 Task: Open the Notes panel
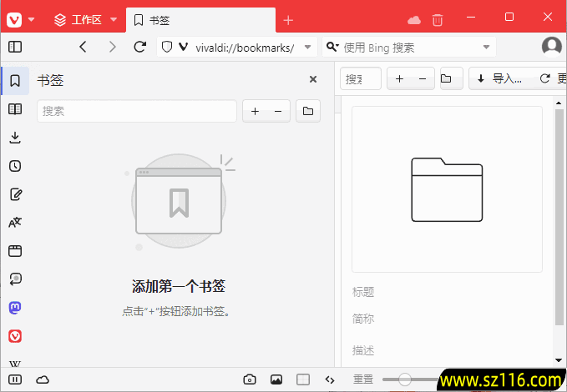(x=15, y=194)
